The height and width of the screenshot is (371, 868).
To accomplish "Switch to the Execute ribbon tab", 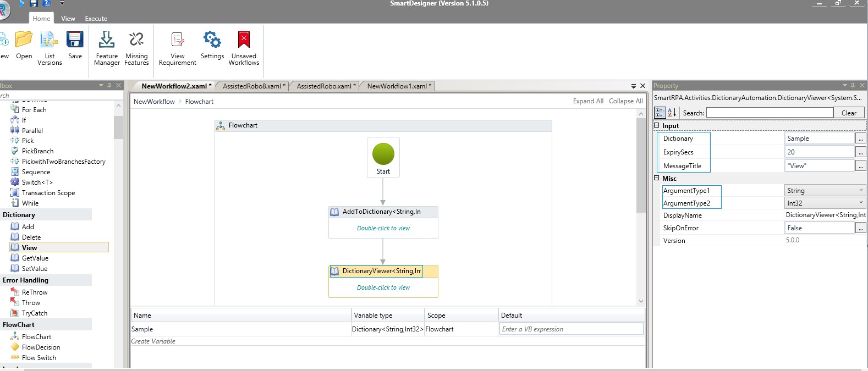I will [96, 19].
